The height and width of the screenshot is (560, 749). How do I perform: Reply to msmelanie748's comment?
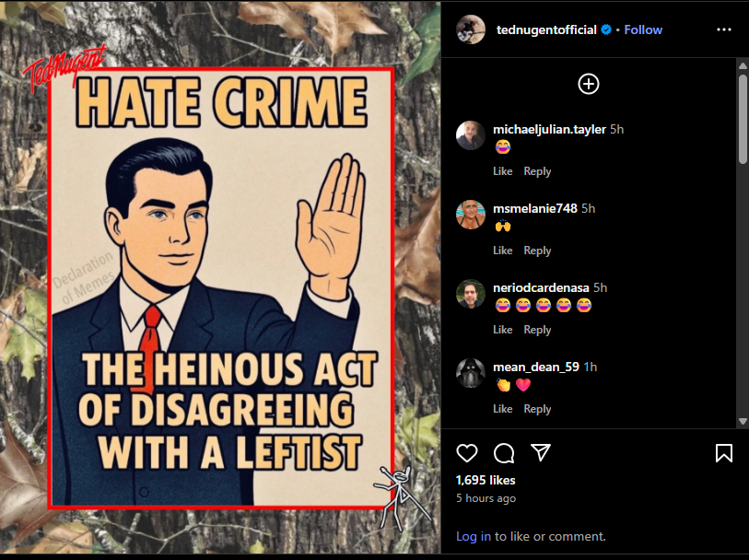[x=537, y=251]
